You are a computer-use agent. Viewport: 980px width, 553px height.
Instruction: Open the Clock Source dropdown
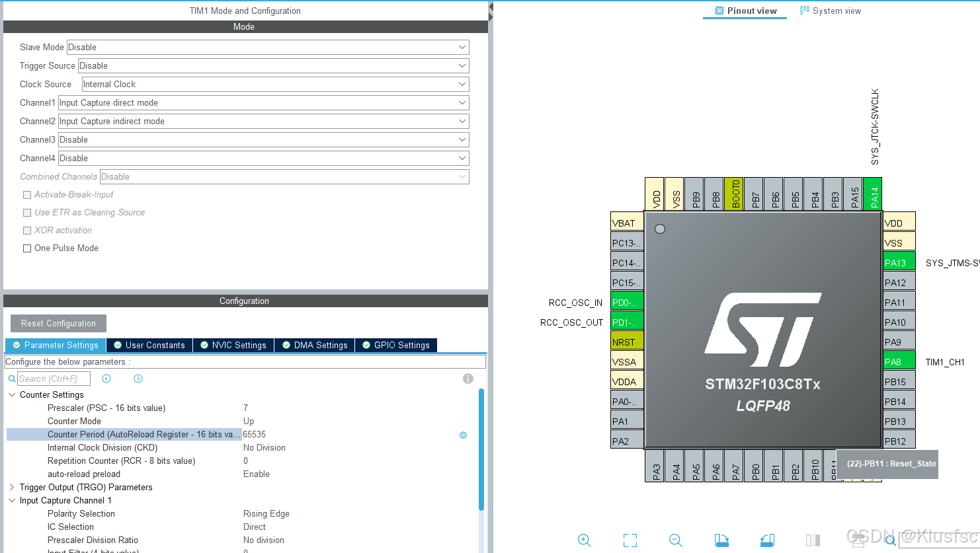[276, 85]
